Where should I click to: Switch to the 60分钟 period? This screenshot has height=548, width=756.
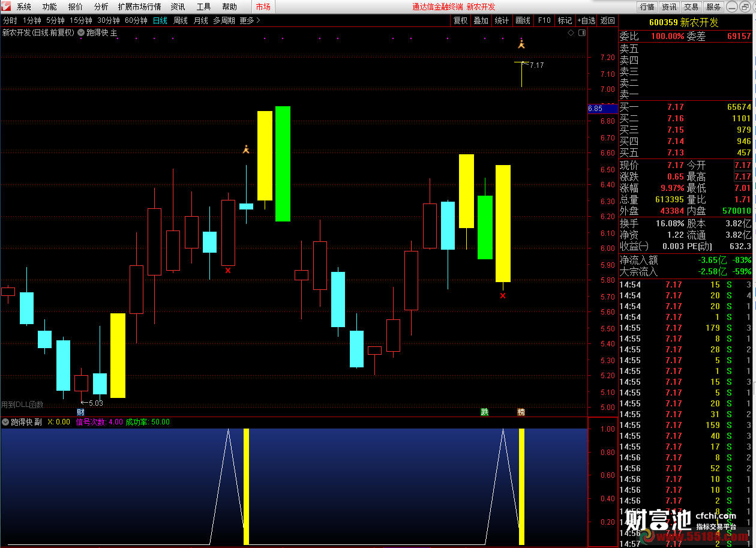(136, 20)
